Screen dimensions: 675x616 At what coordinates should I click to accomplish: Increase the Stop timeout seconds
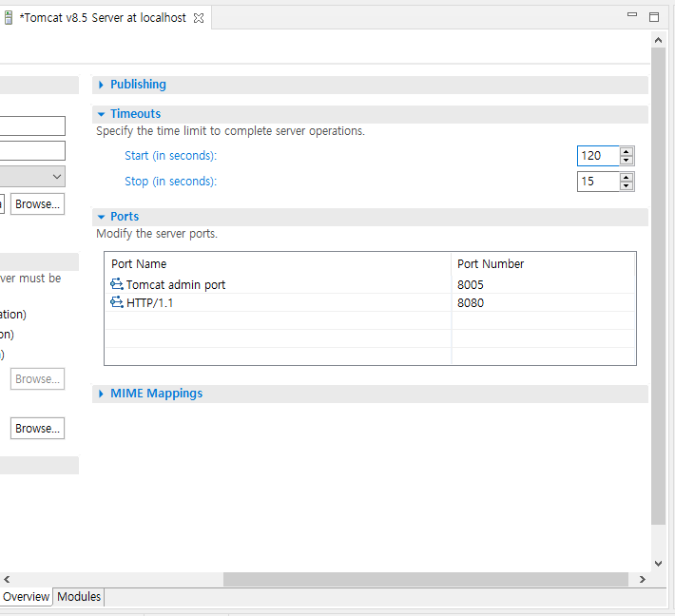(627, 177)
